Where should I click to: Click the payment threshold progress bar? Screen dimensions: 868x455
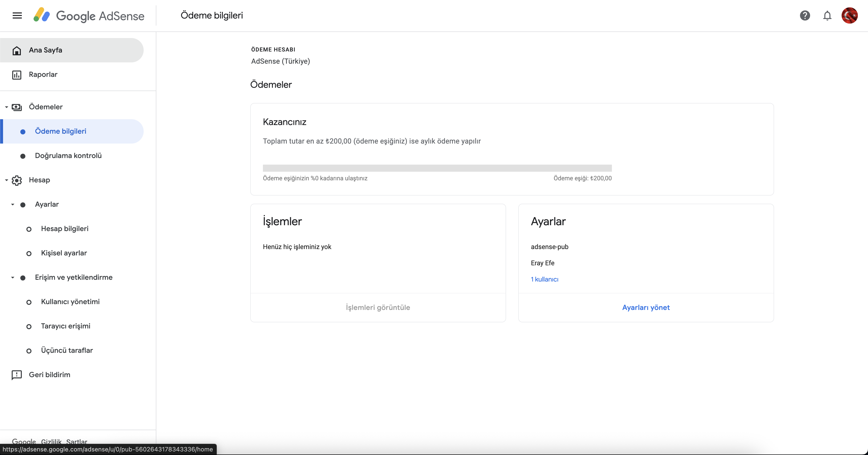click(437, 168)
